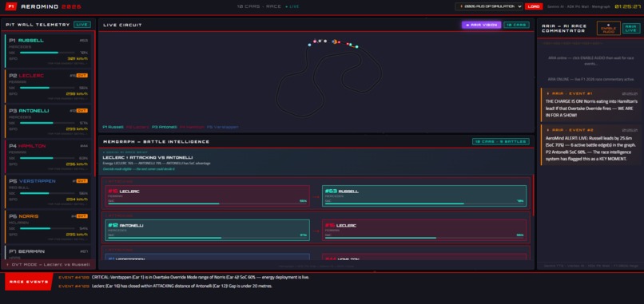Click the ARIA Live badge
The height and width of the screenshot is (304, 644).
click(x=631, y=28)
